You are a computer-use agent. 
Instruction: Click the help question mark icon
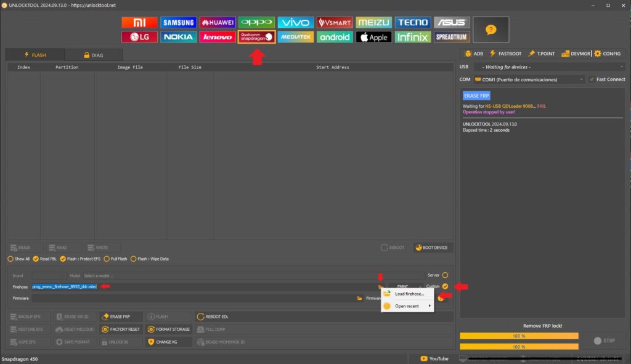[491, 30]
